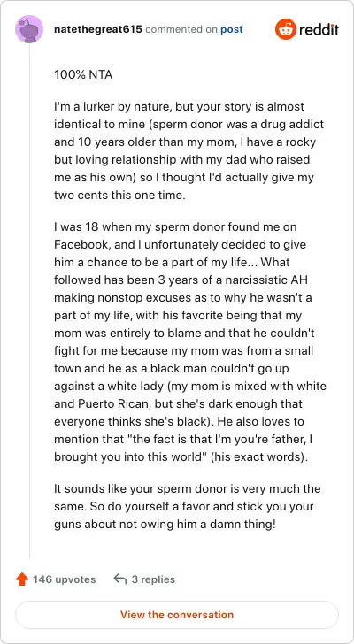Screen dimensions: 354x644
Task: Click the paragraph starting 'I was 18 when'
Action: 190,342
